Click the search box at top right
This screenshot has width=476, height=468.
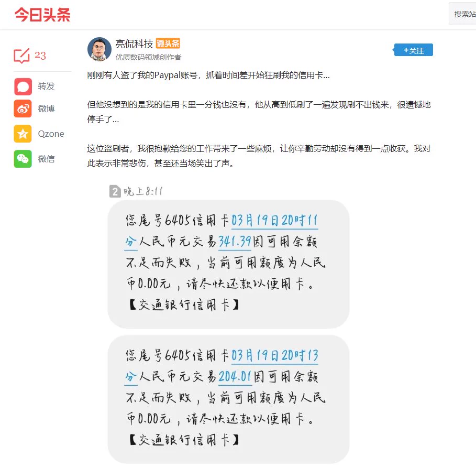click(462, 14)
